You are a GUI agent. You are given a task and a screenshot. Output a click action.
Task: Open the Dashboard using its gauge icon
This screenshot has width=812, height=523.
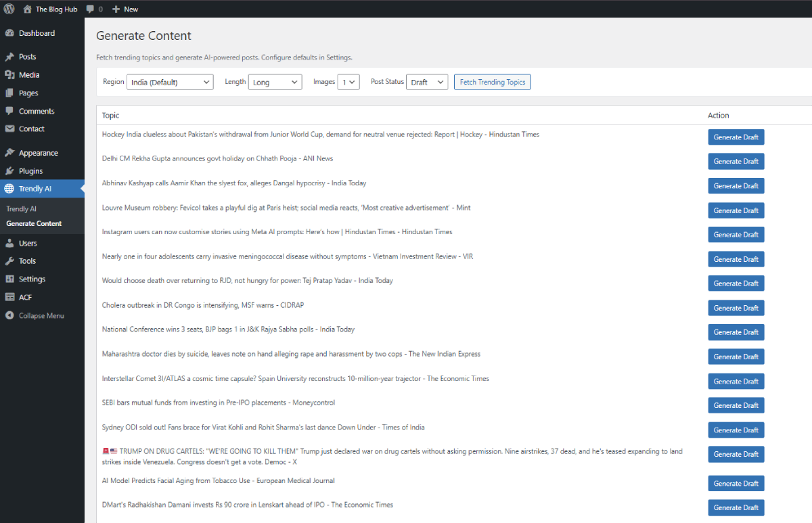[11, 32]
